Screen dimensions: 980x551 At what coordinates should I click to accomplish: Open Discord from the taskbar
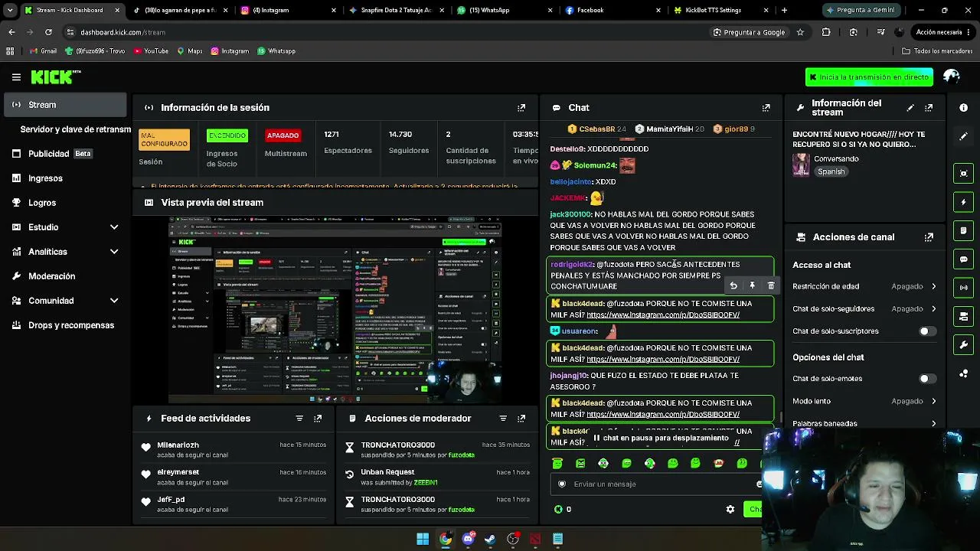(468, 539)
